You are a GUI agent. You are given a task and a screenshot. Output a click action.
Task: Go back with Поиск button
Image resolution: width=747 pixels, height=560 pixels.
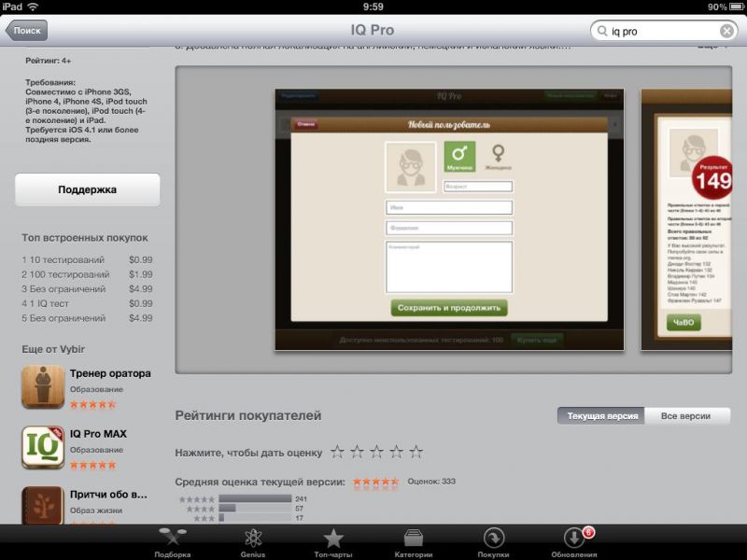point(26,31)
